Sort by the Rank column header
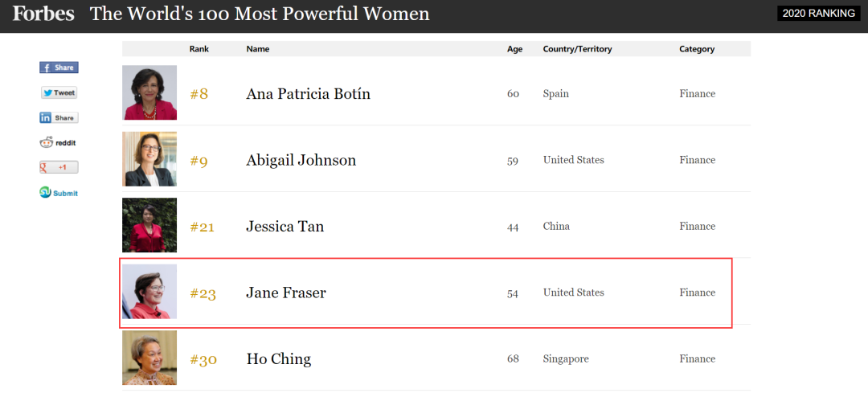868x393 pixels. click(x=199, y=49)
